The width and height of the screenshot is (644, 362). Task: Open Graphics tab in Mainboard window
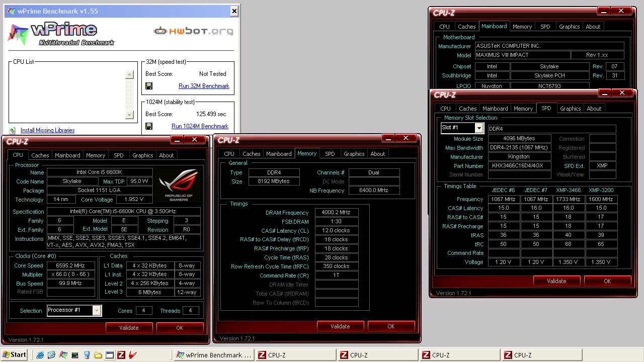(570, 27)
